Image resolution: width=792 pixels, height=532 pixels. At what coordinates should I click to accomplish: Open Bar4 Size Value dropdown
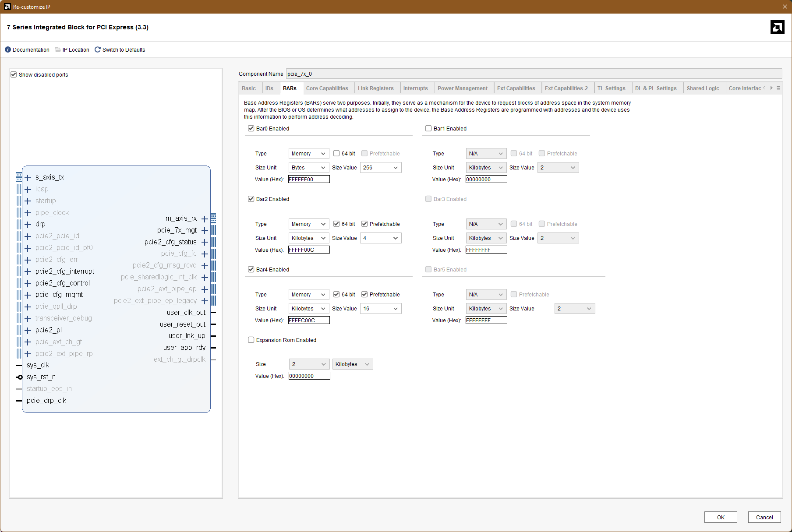pos(381,309)
